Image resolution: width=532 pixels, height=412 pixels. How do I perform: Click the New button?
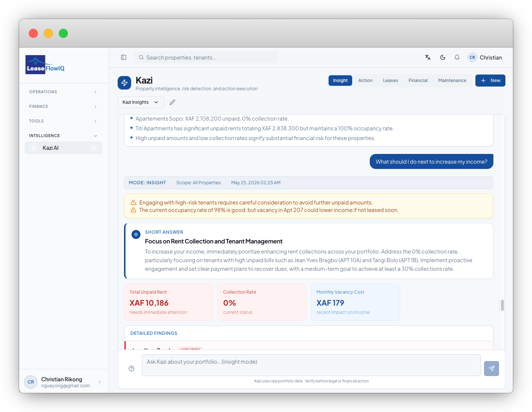click(490, 81)
